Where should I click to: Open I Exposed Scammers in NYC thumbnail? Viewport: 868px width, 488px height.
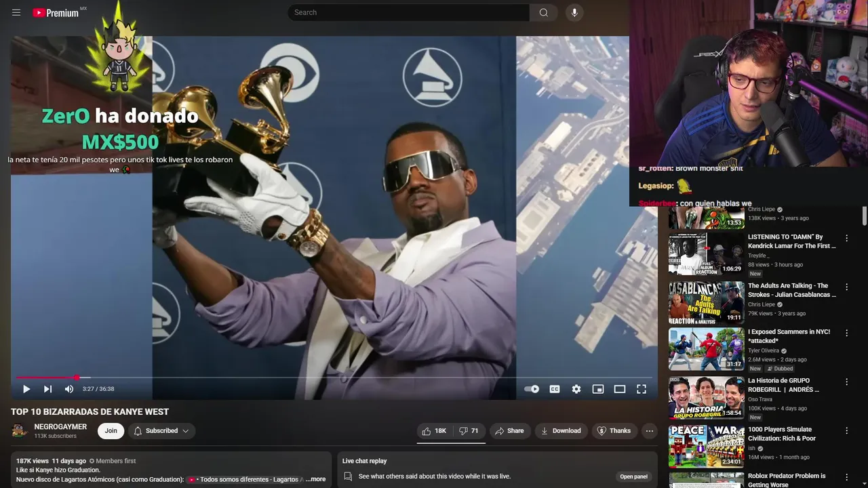click(706, 349)
